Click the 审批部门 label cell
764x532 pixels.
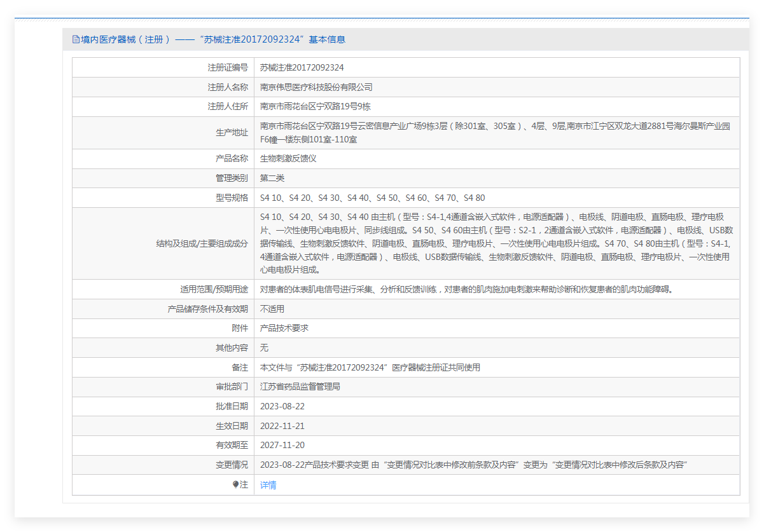click(x=163, y=386)
